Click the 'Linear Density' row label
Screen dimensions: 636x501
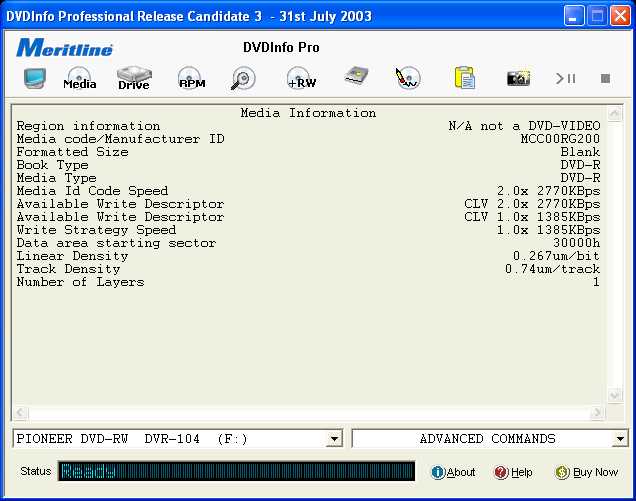[73, 256]
